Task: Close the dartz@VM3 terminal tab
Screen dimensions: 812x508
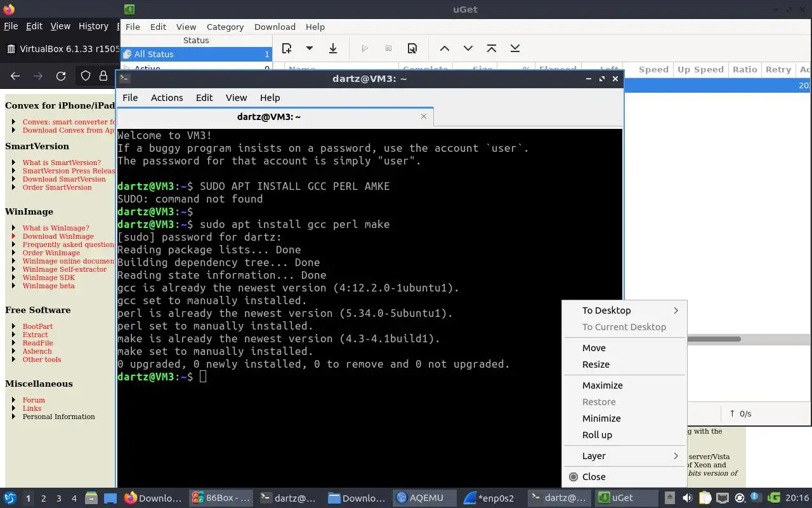Action: [424, 116]
